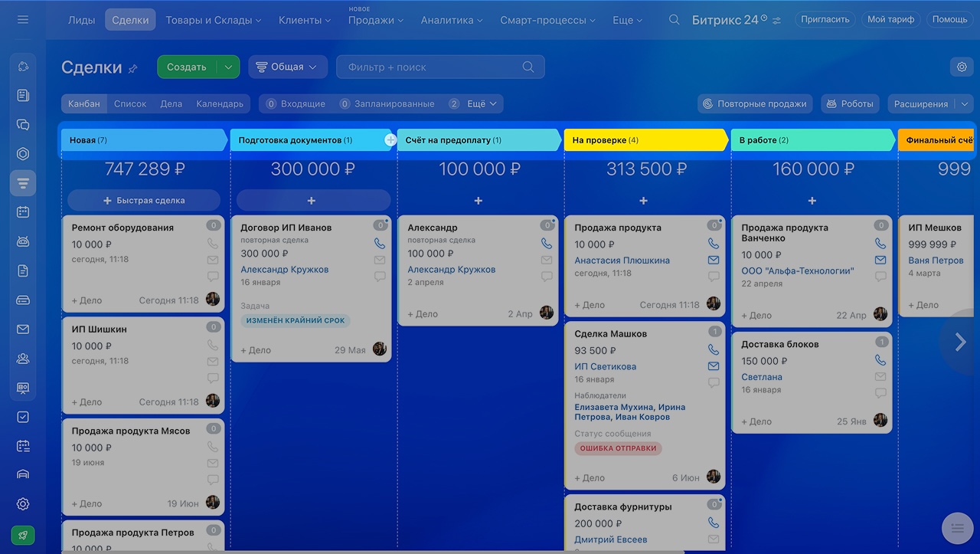Screen dimensions: 980x554
Task: Open Kanban settings gear icon
Action: coord(962,67)
